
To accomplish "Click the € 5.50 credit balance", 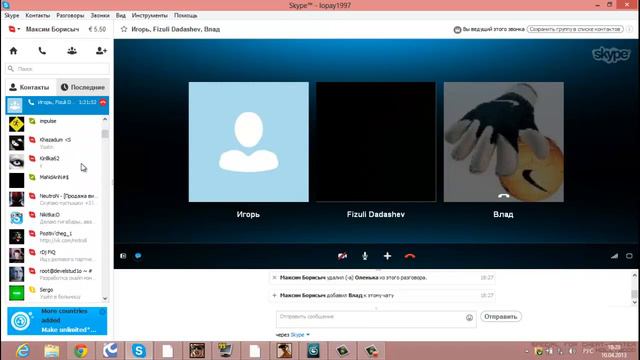I will click(x=97, y=29).
